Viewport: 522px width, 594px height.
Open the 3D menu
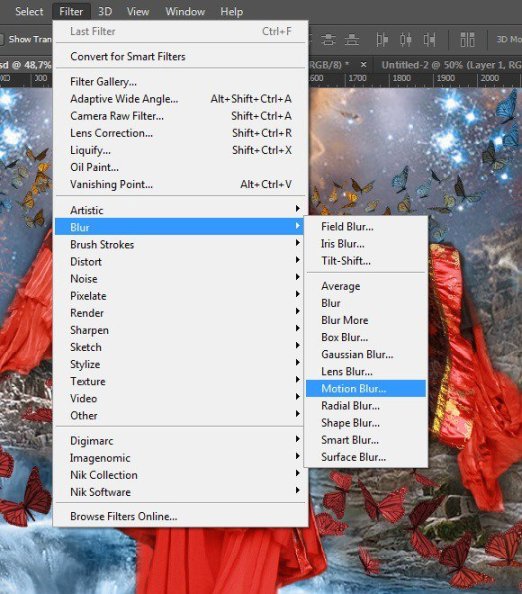105,11
